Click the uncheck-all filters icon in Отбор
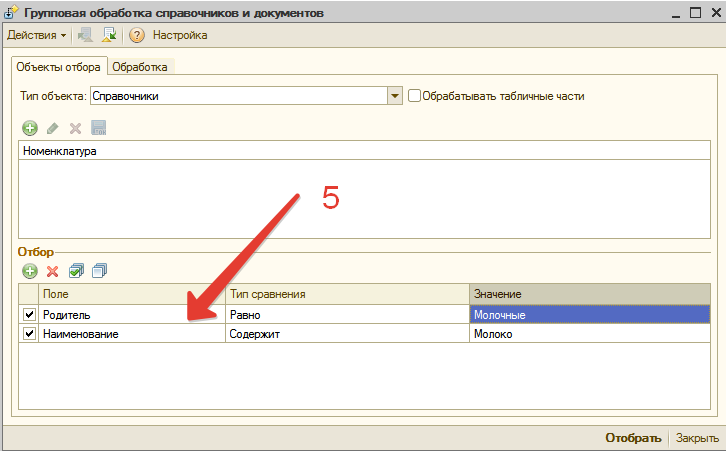The image size is (726, 451). 98,271
